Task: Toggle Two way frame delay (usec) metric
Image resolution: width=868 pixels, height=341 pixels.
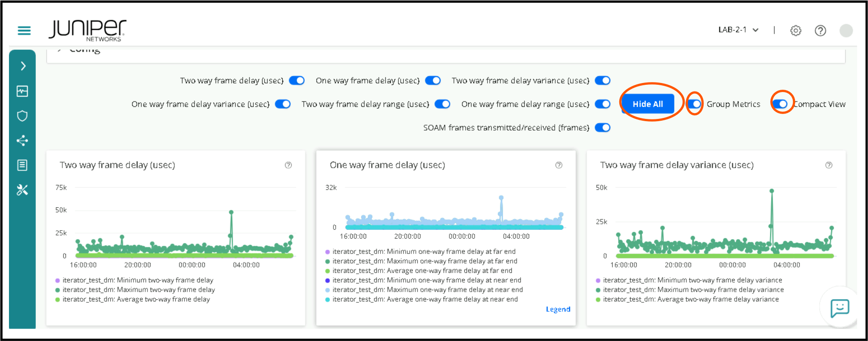Action: pyautogui.click(x=297, y=81)
